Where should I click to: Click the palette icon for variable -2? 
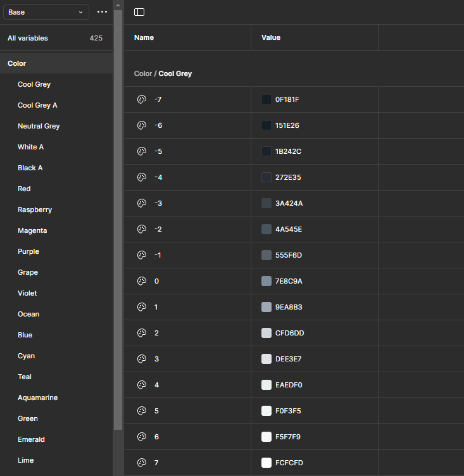[142, 229]
